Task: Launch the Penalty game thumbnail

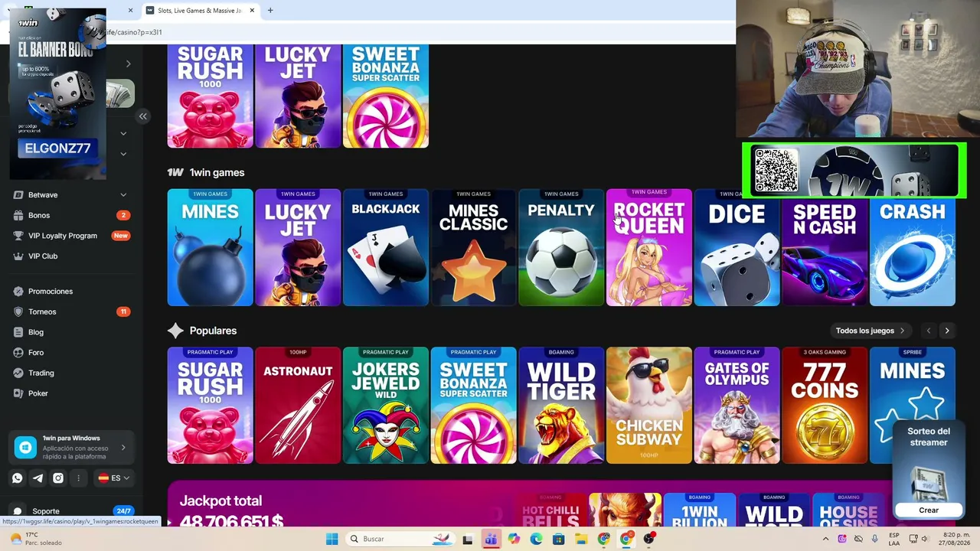Action: (561, 247)
